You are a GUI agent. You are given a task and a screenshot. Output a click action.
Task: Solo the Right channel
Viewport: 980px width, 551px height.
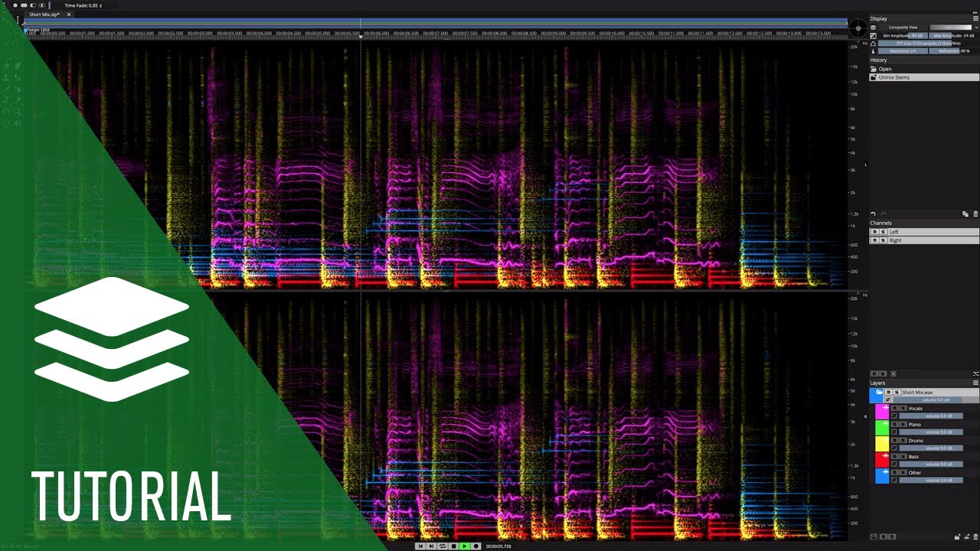pyautogui.click(x=883, y=240)
